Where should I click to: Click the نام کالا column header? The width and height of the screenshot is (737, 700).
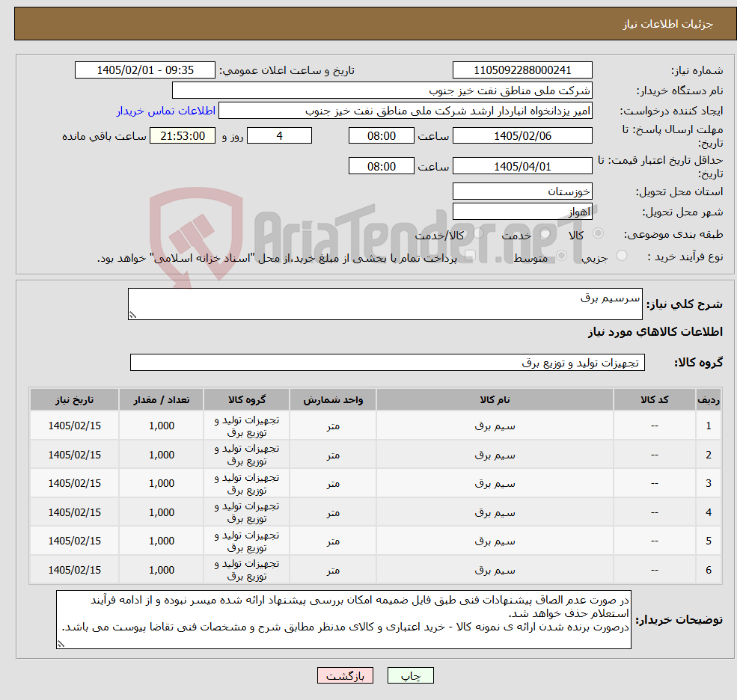(x=495, y=400)
